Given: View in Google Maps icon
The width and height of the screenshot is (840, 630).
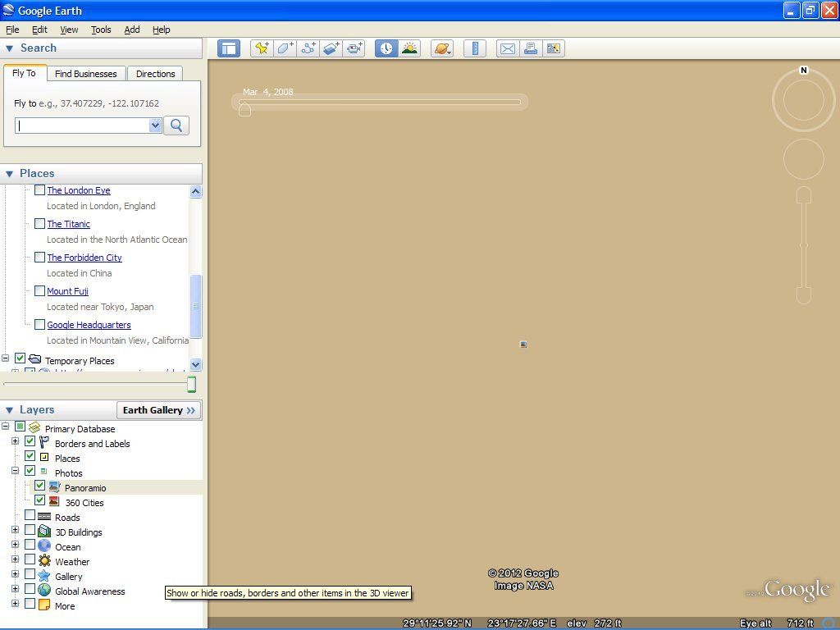Looking at the screenshot, I should tap(554, 48).
